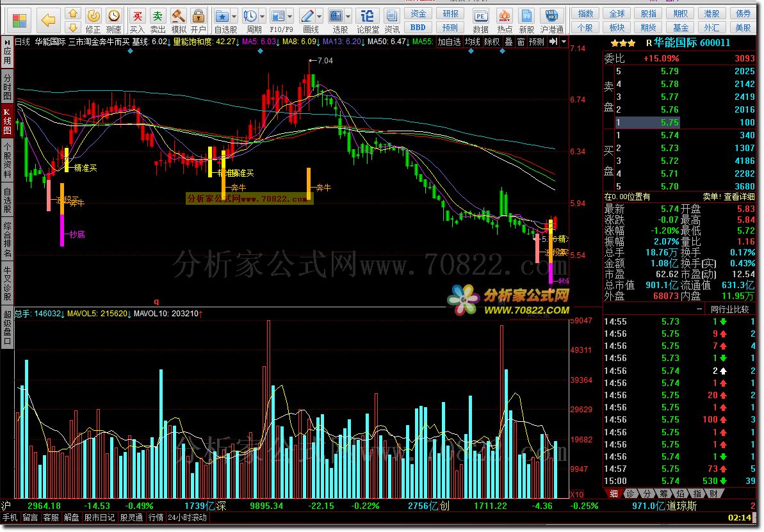Open the 数据 PE data icon

(x=480, y=21)
